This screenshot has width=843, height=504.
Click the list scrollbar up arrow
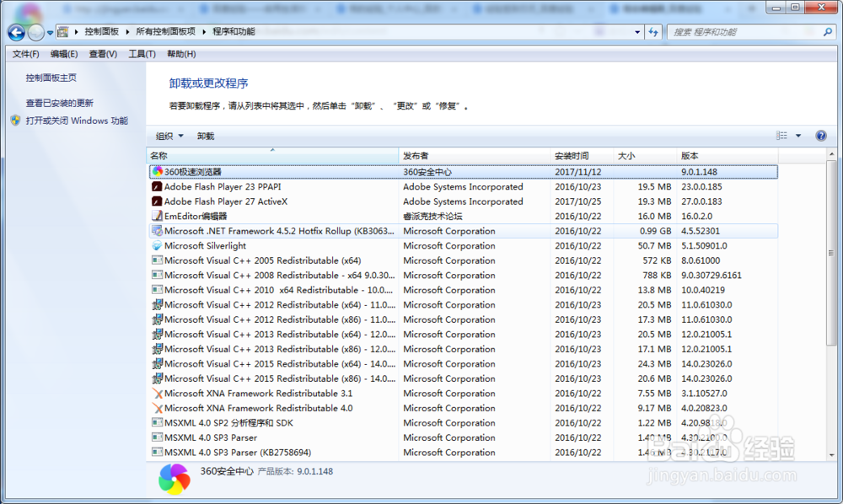832,154
